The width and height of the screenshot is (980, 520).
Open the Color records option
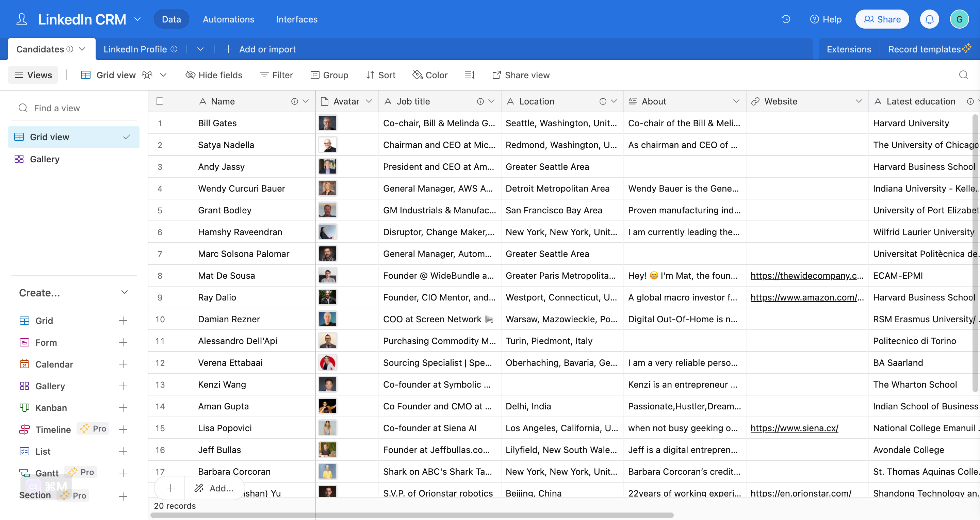coord(430,75)
